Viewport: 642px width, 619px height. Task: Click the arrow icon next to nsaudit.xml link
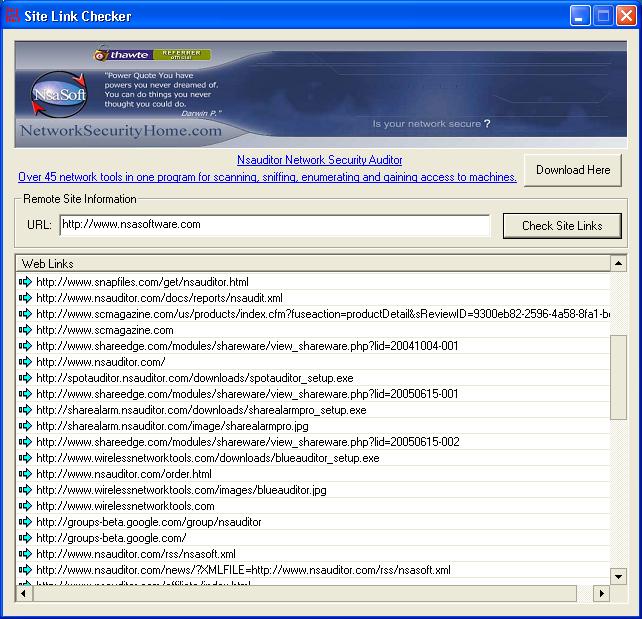coord(25,298)
